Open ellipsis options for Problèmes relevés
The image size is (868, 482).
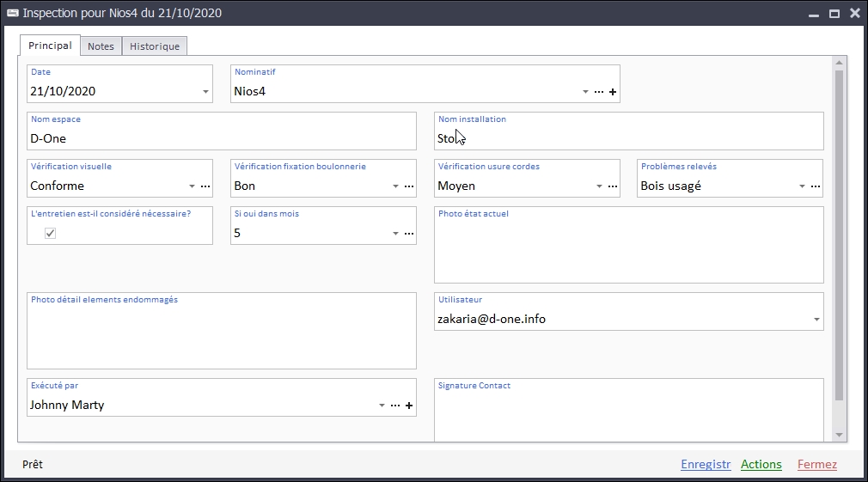816,186
